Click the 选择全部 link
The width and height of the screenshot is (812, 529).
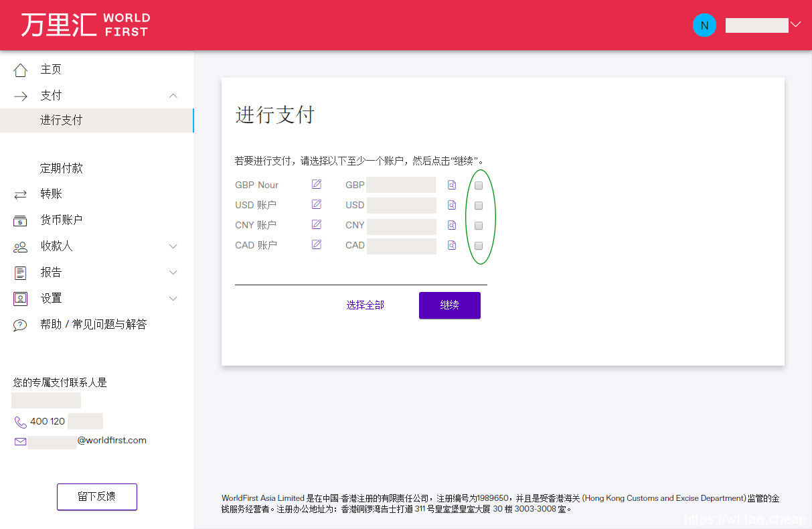(366, 305)
